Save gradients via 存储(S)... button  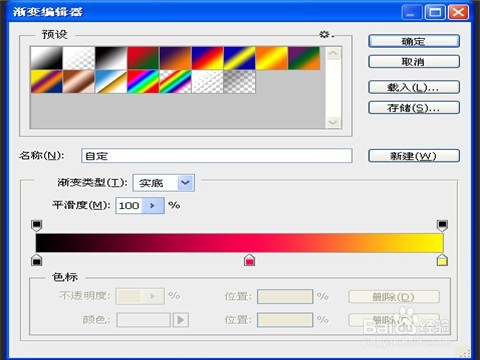point(414,108)
